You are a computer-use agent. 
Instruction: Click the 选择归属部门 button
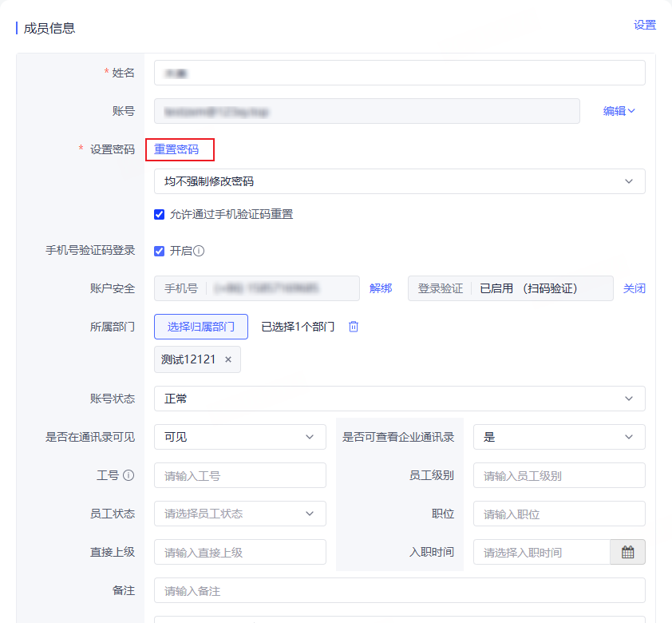(x=201, y=327)
